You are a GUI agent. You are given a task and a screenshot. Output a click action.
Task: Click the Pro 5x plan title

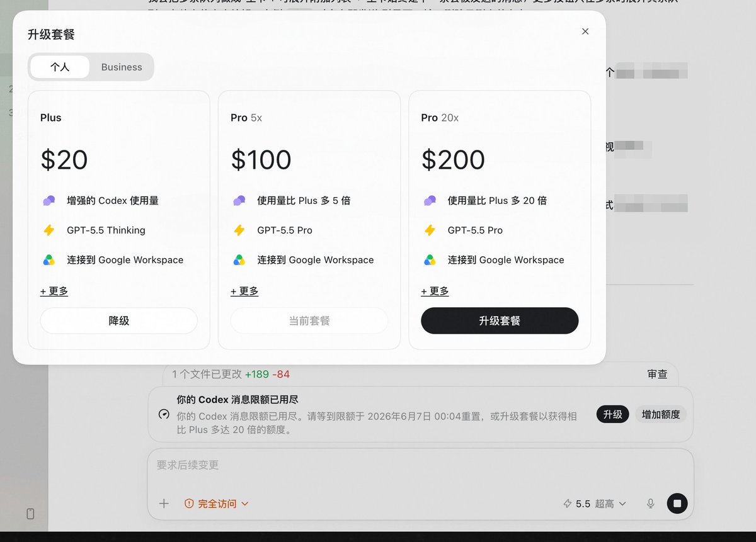point(246,118)
